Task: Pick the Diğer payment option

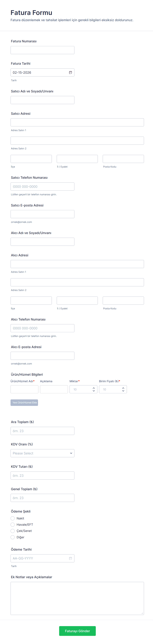Action: coord(13,537)
